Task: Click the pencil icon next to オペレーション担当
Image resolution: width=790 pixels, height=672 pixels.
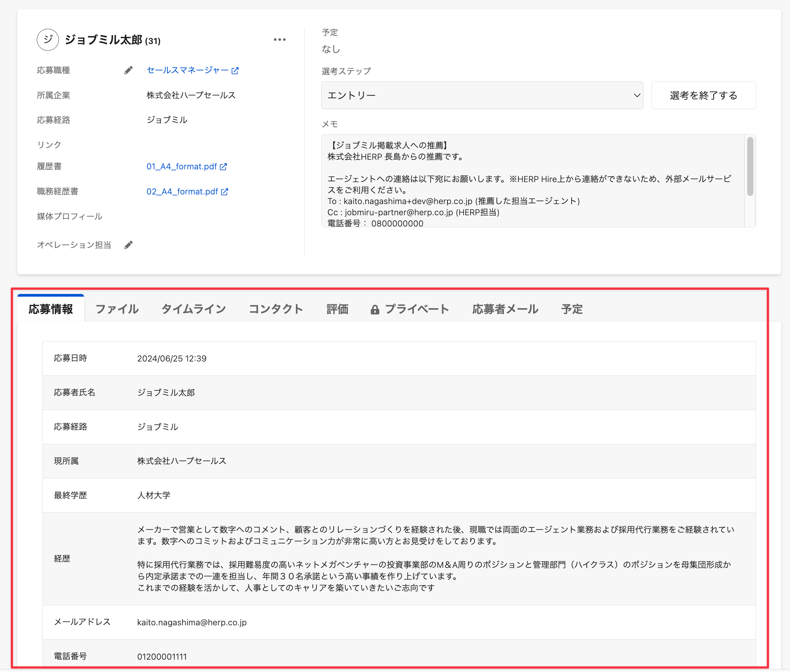Action: pos(128,245)
